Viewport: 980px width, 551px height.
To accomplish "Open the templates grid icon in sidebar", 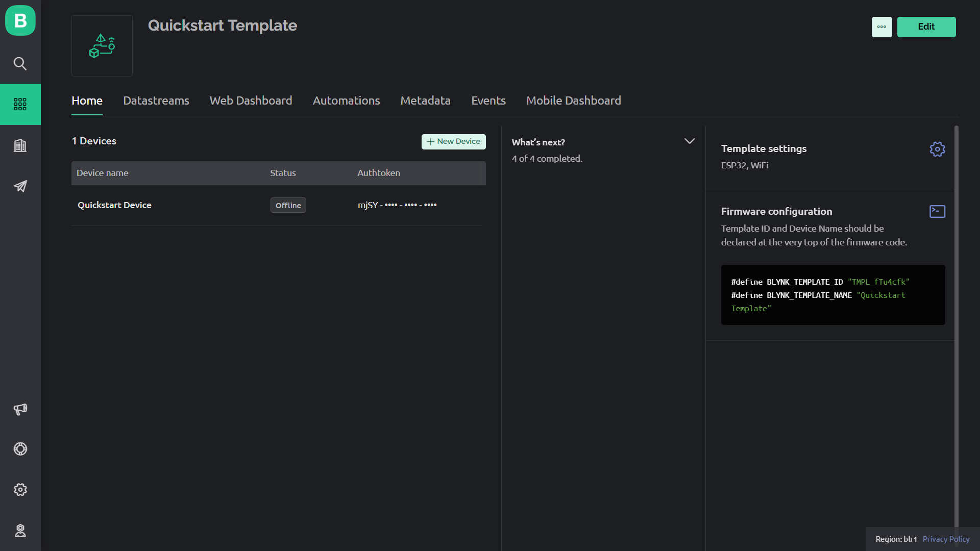I will coord(20,105).
